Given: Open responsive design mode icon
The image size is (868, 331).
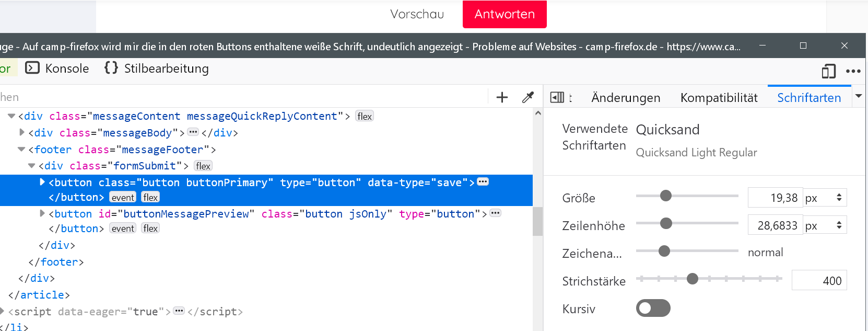Looking at the screenshot, I should tap(828, 71).
